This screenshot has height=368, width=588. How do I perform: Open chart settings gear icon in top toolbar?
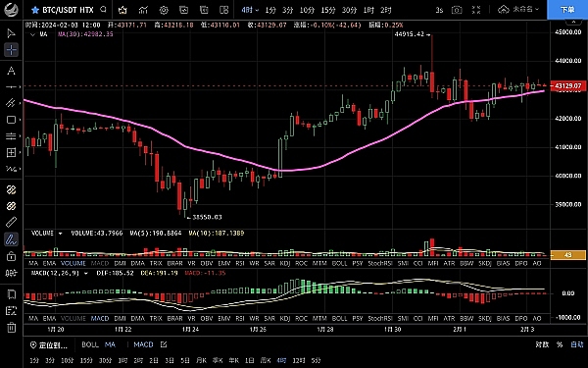(164, 10)
